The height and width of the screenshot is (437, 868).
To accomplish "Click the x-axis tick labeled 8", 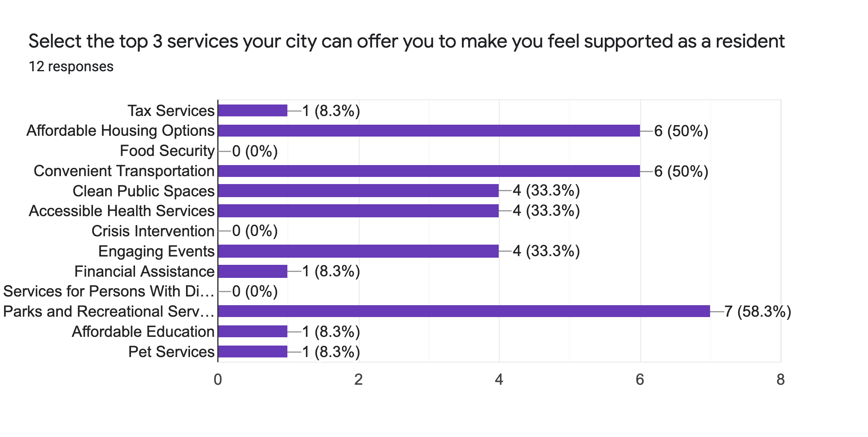I will tap(781, 380).
